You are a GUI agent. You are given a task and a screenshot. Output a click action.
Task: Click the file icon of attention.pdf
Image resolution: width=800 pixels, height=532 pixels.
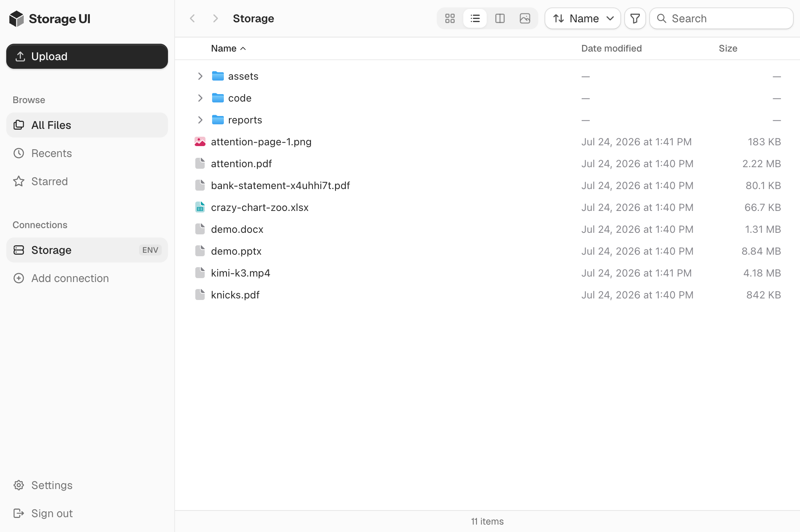click(200, 163)
